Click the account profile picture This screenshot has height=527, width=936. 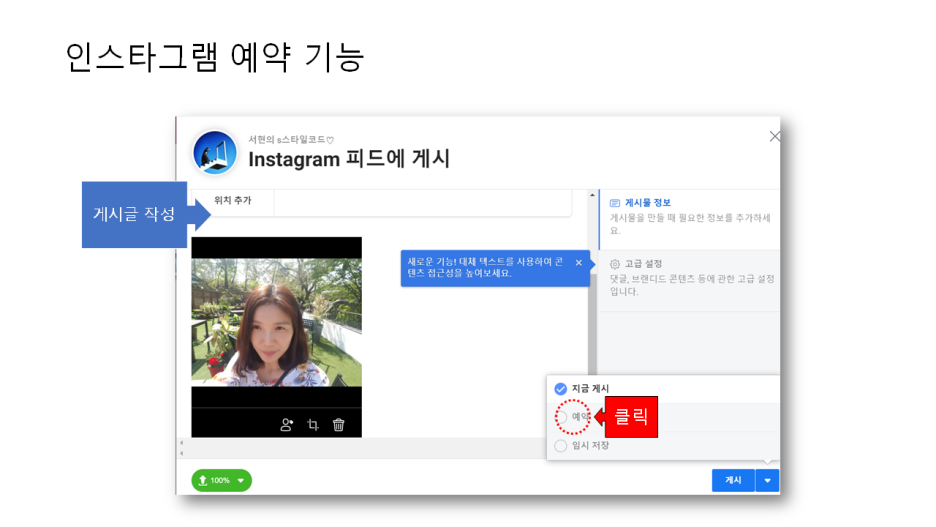pyautogui.click(x=215, y=153)
